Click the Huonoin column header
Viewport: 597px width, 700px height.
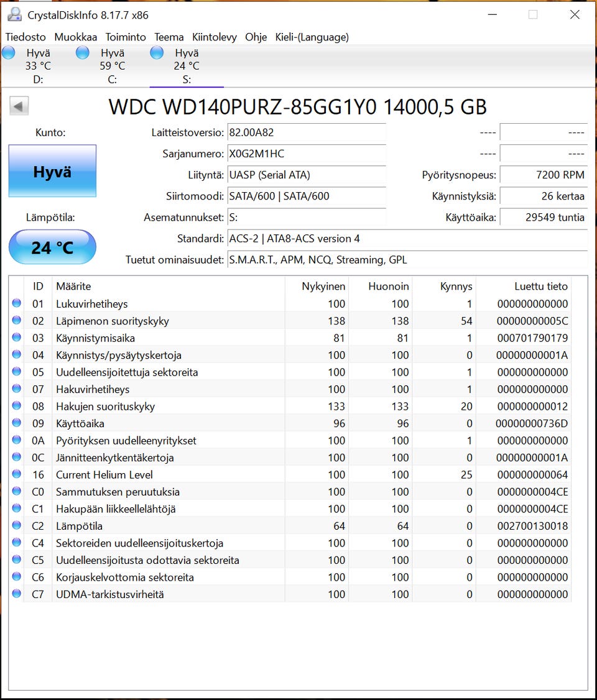[380, 286]
